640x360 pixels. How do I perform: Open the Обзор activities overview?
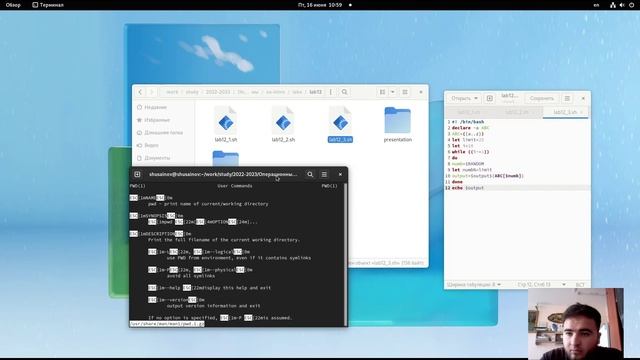click(x=13, y=5)
